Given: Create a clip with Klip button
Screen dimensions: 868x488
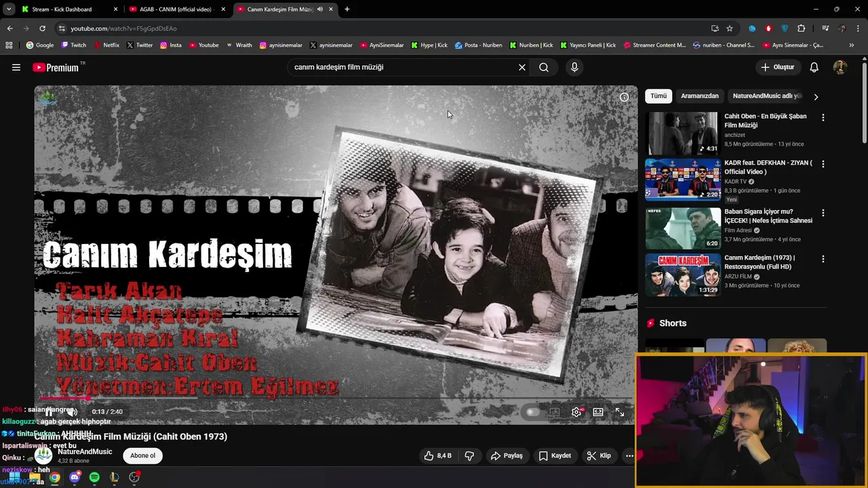Looking at the screenshot, I should [599, 455].
